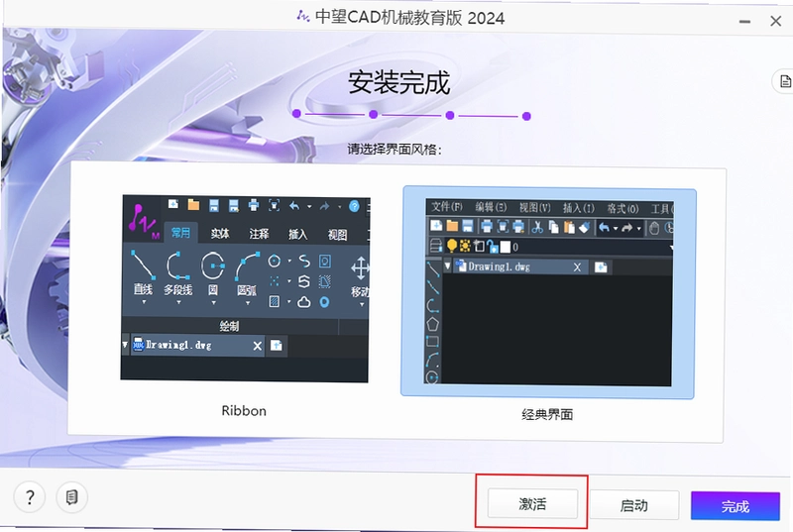Image resolution: width=793 pixels, height=532 pixels.
Task: Select the Ribbon interface style thumbnail
Action: (245, 288)
